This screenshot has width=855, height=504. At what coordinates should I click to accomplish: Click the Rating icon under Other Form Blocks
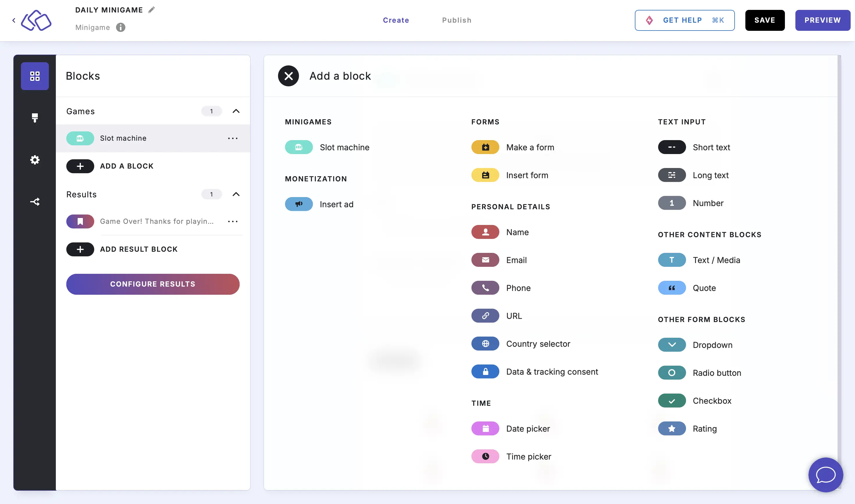point(671,428)
